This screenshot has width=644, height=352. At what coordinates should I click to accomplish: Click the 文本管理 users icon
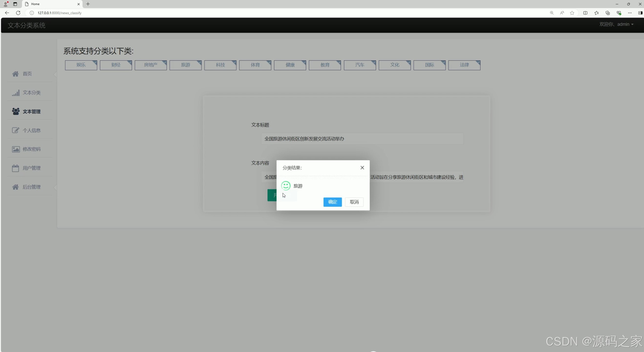15,111
